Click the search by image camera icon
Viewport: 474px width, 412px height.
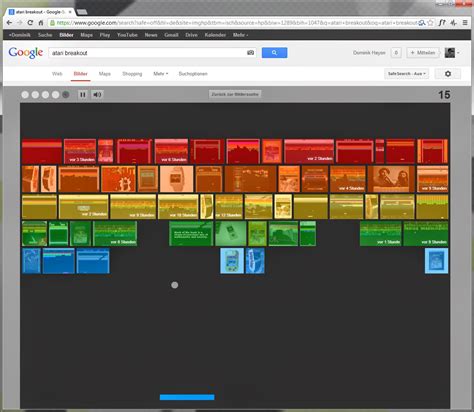tap(250, 53)
